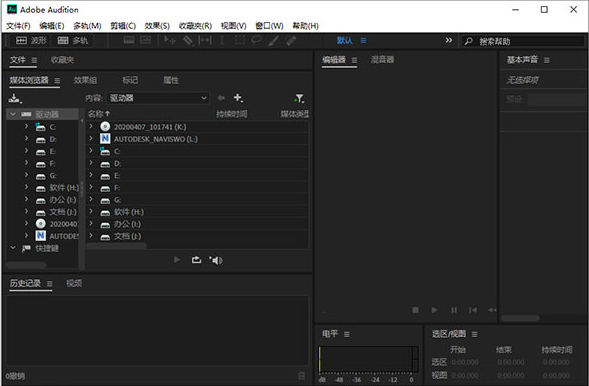Open 文件(F) menu
589x386 pixels.
pos(18,26)
